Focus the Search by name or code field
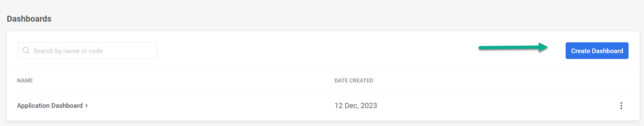This screenshot has height=126, width=644. [93, 51]
